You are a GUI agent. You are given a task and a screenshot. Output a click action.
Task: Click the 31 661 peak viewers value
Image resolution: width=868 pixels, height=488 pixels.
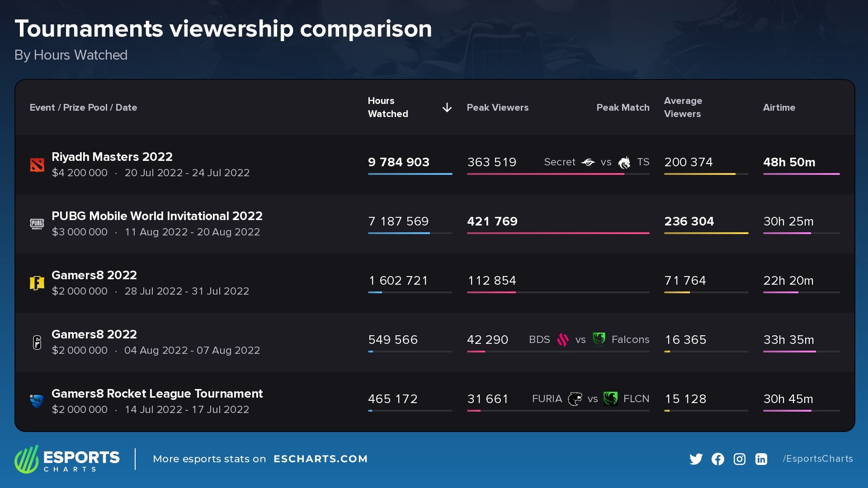(488, 399)
